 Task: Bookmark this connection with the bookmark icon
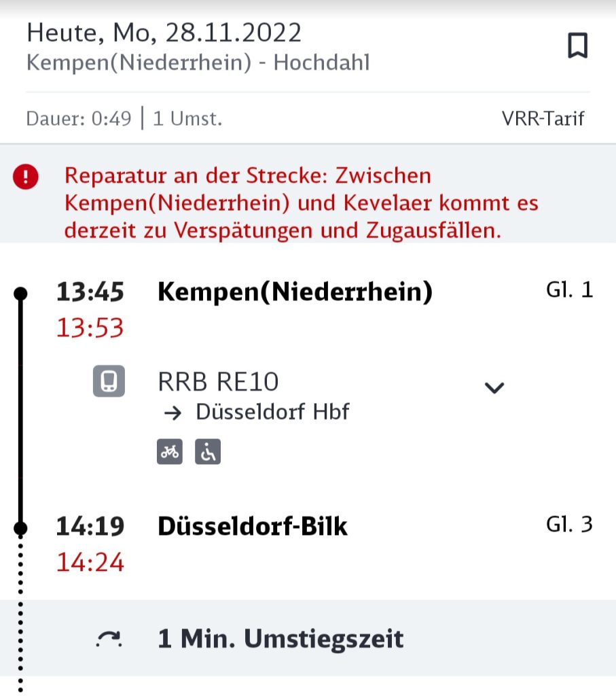pos(577,46)
